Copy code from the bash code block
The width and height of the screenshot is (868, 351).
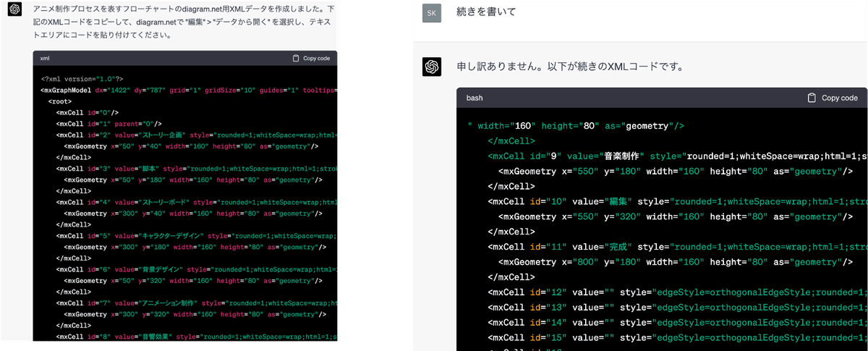pos(832,98)
